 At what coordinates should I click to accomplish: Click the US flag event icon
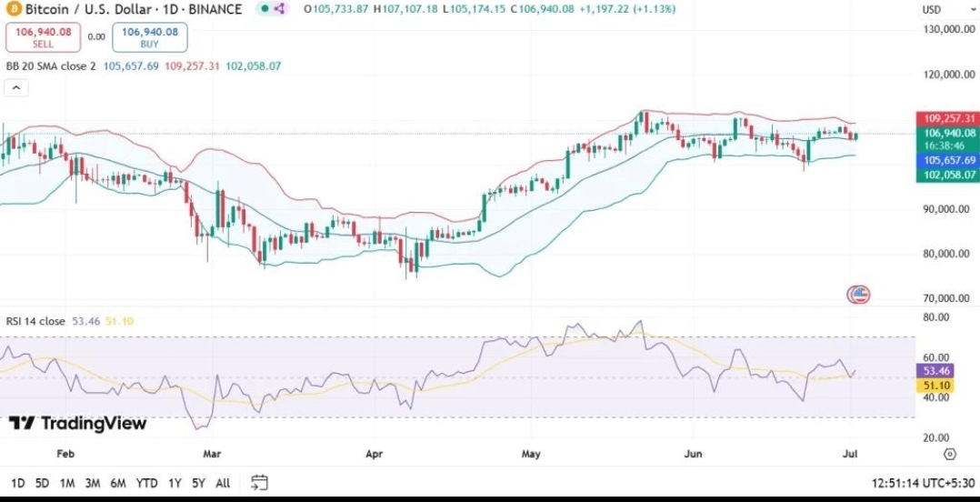(858, 294)
